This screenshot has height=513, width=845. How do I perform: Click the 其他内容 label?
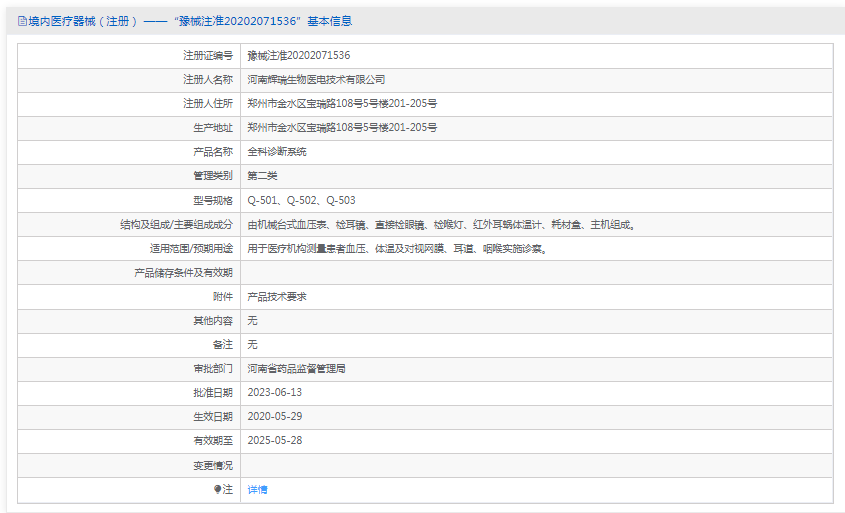[x=213, y=321]
